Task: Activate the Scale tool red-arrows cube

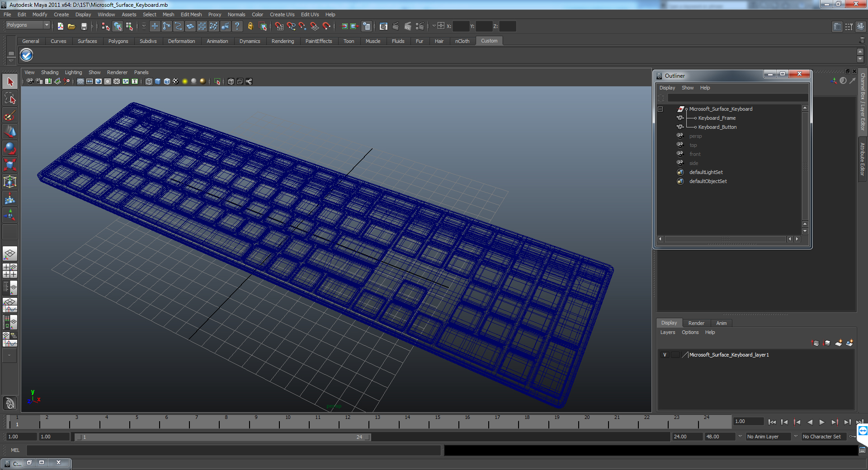Action: [x=10, y=165]
